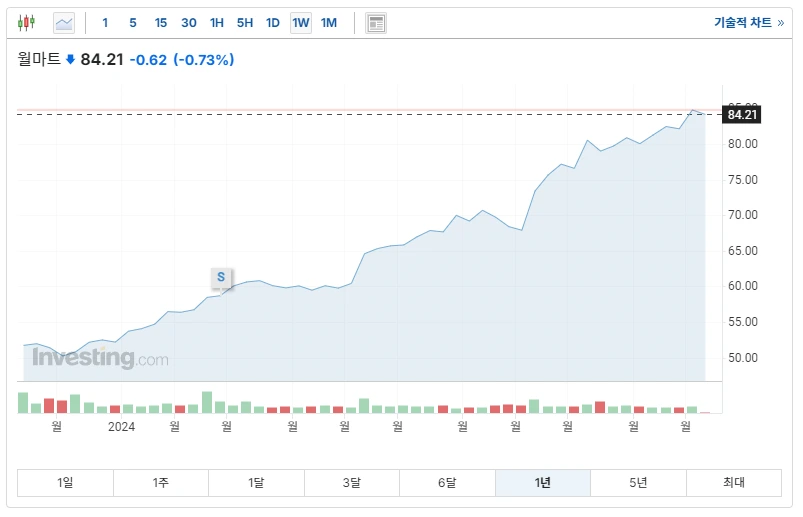Screen dimensions: 803x517
Task: Click the 60.00 price axis label
Action: coord(743,286)
